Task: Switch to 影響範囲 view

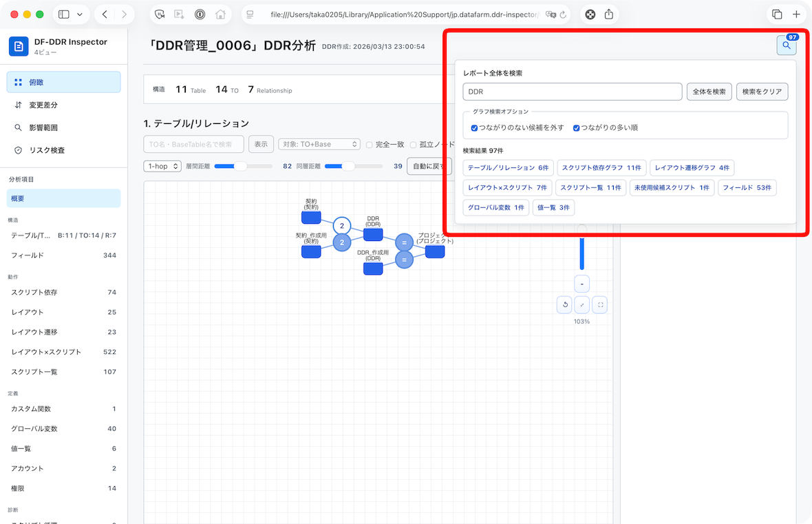Action: tap(64, 127)
